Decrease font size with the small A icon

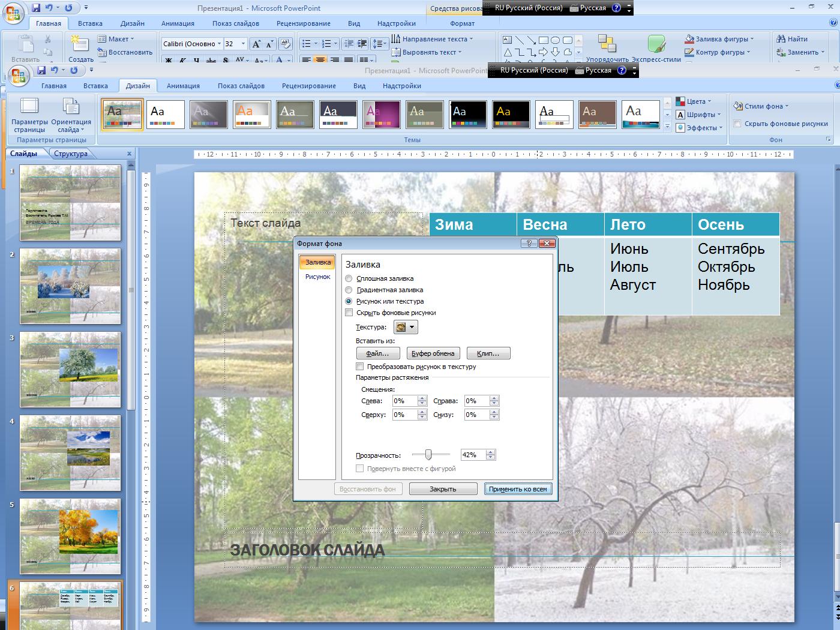[269, 44]
